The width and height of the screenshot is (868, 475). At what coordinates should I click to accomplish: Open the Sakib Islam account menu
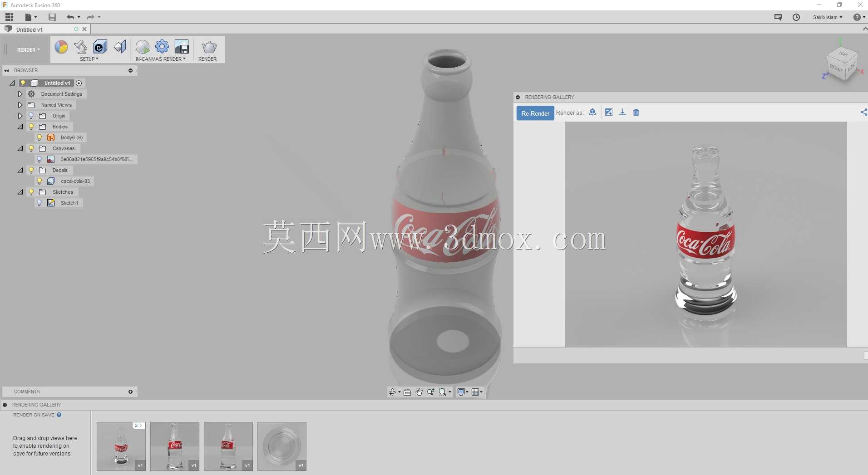tap(828, 17)
